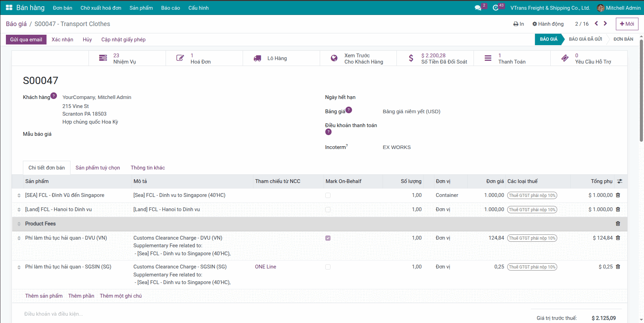
Task: Check Mark On-Behalf for SGSIN customs fee
Action: click(328, 267)
